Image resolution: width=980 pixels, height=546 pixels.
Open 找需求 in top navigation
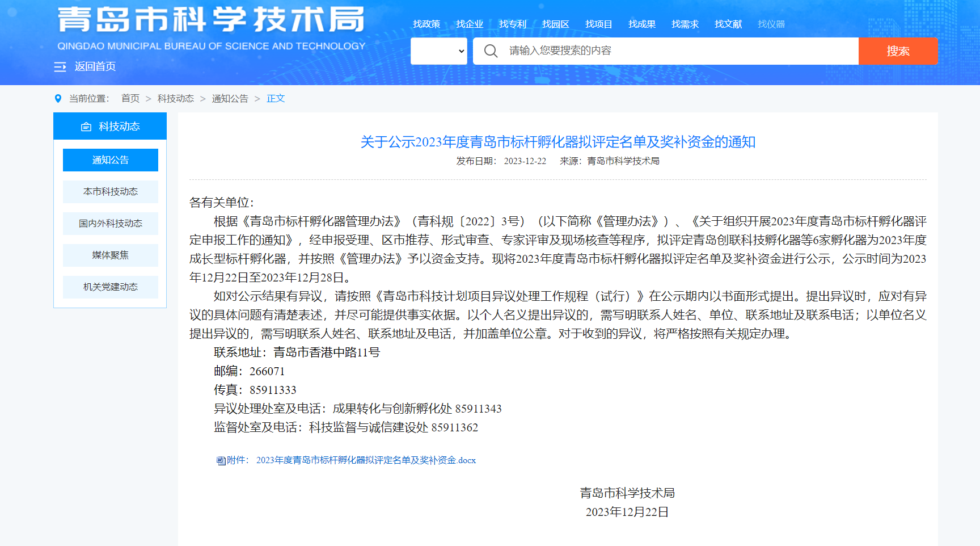coord(685,24)
